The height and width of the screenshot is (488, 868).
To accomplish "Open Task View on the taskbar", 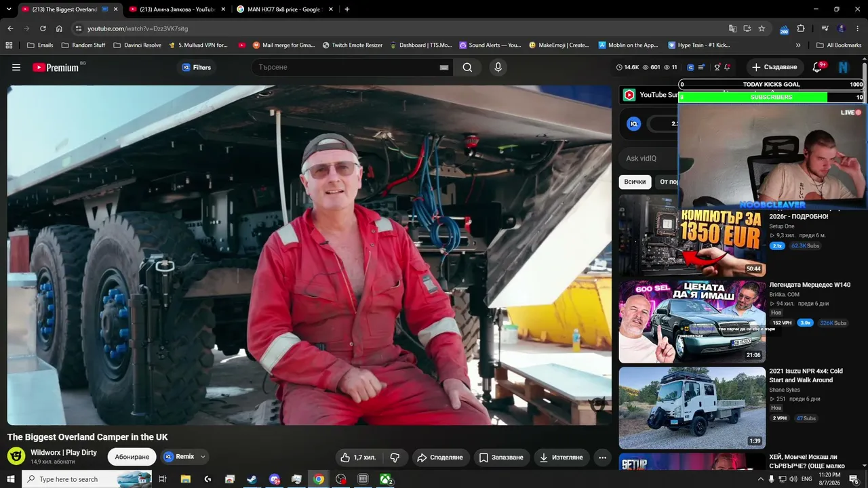I will coord(163,479).
